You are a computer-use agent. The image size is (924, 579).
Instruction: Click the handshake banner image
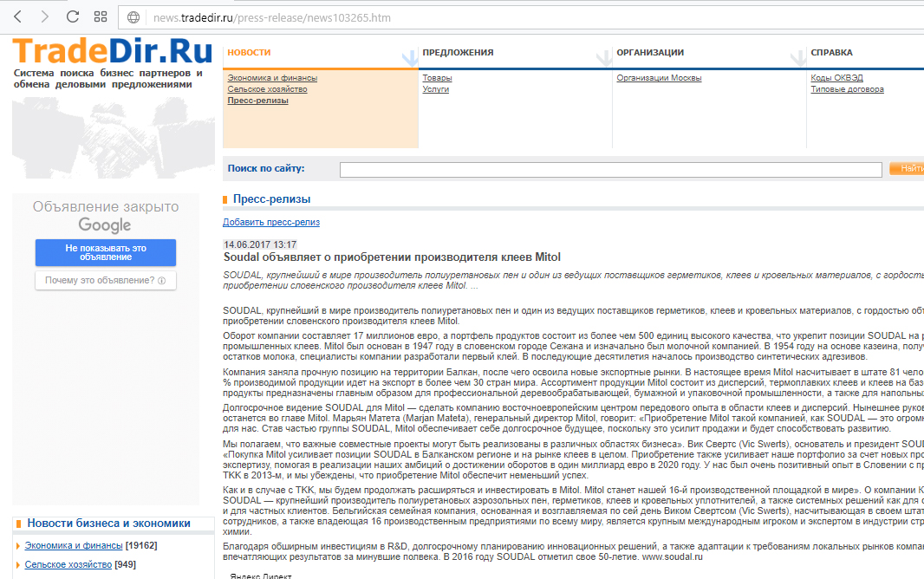114,138
